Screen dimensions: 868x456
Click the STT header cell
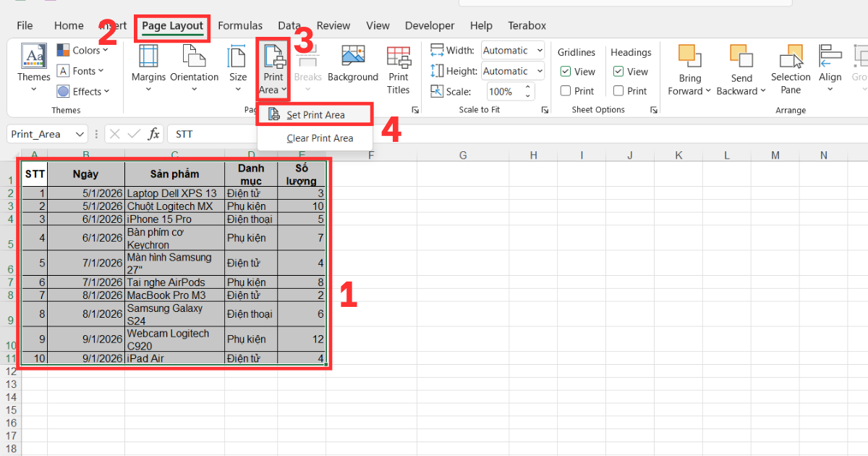point(35,174)
